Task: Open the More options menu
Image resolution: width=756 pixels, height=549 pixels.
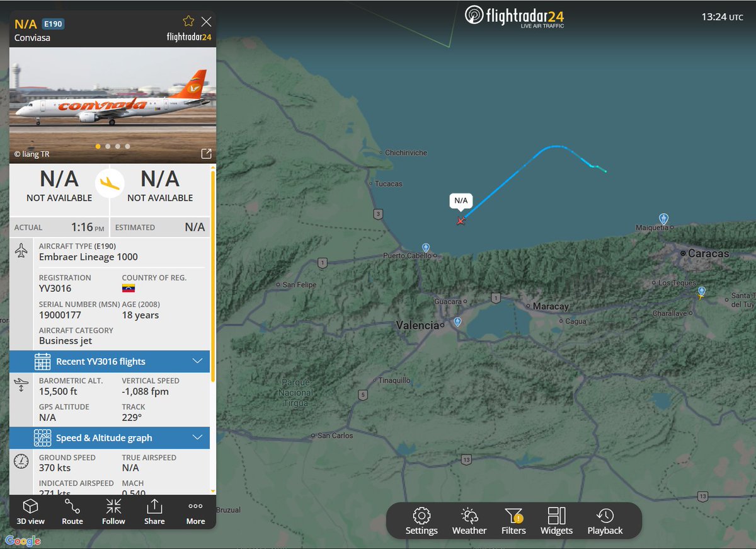Action: [195, 511]
